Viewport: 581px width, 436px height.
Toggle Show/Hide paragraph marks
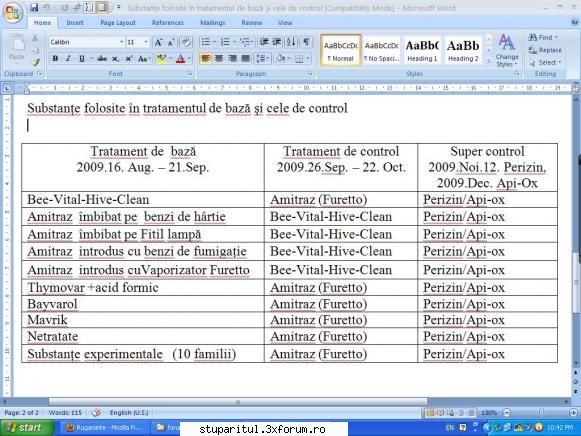(306, 42)
